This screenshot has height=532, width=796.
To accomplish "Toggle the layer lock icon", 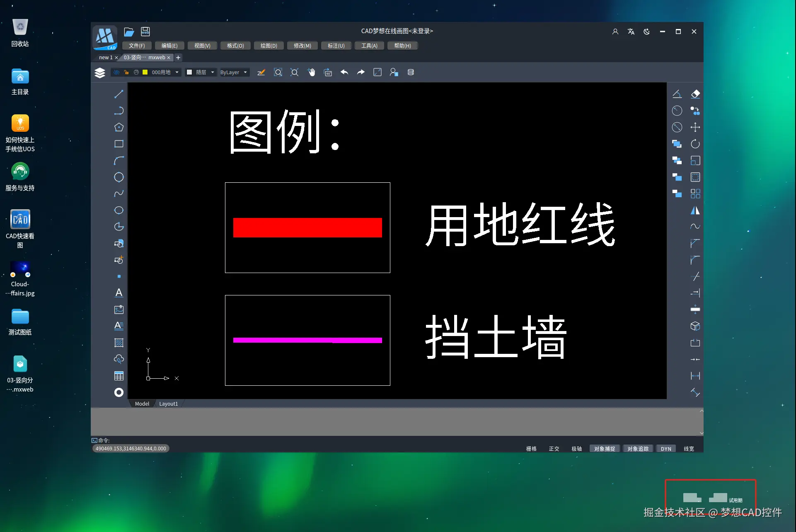I will point(126,72).
